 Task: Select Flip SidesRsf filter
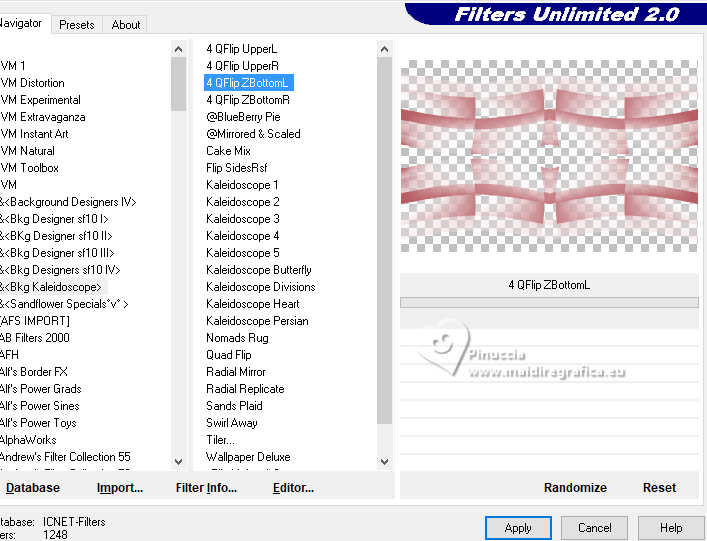237,168
